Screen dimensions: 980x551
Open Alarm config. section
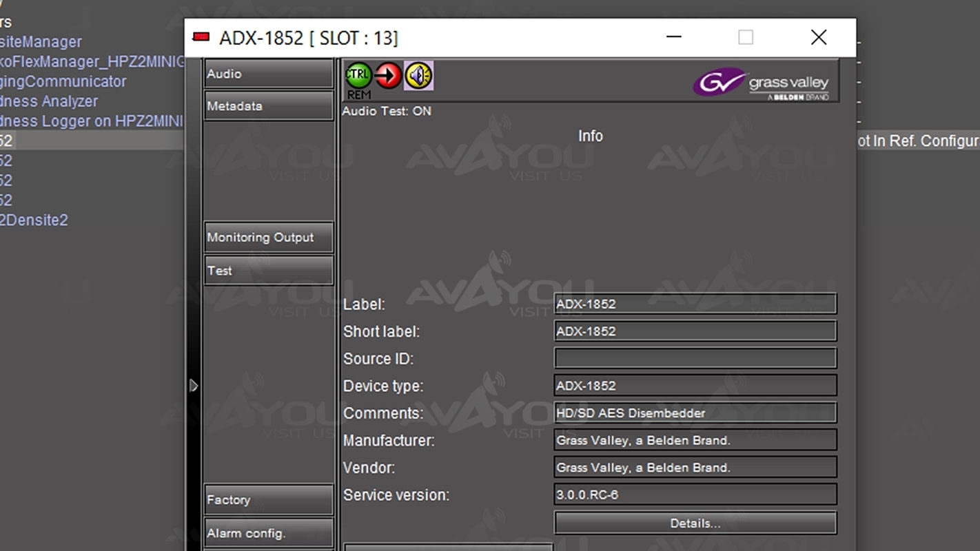[x=268, y=533]
